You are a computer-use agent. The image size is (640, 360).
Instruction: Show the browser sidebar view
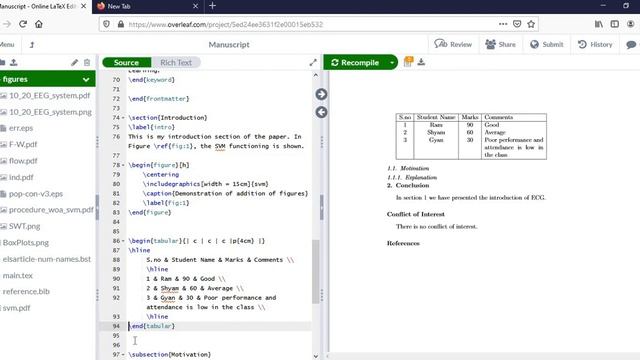615,24
